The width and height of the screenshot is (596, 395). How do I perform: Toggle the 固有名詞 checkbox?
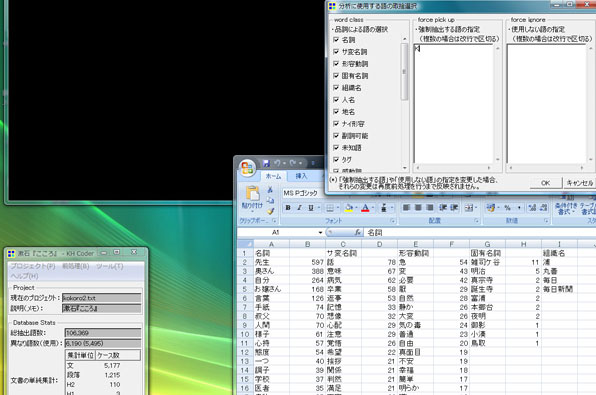[336, 76]
